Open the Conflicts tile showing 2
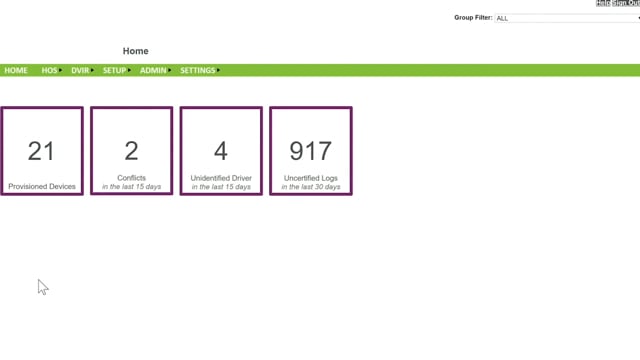Viewport: 640px width, 360px height. pyautogui.click(x=131, y=151)
